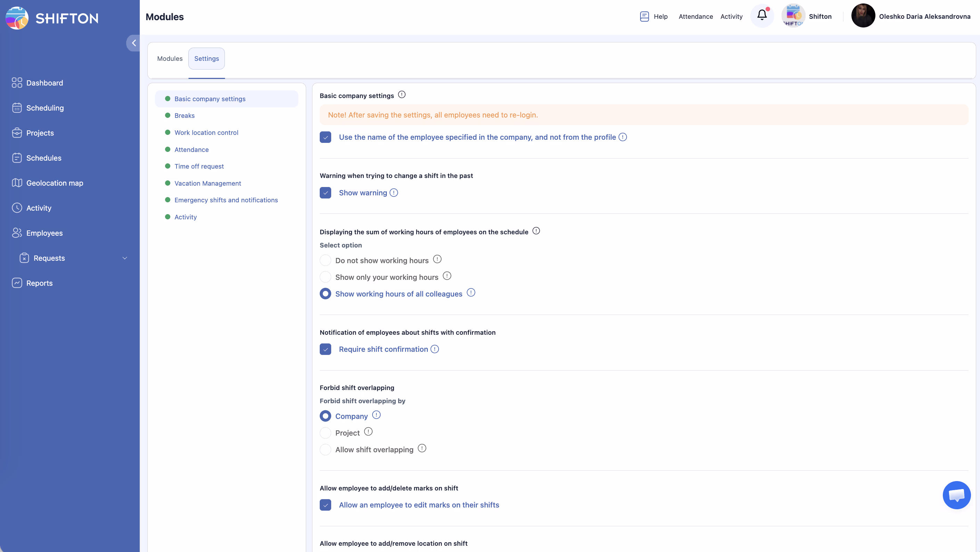Open the notifications bell icon
This screenshot has width=980, height=552.
tap(762, 16)
